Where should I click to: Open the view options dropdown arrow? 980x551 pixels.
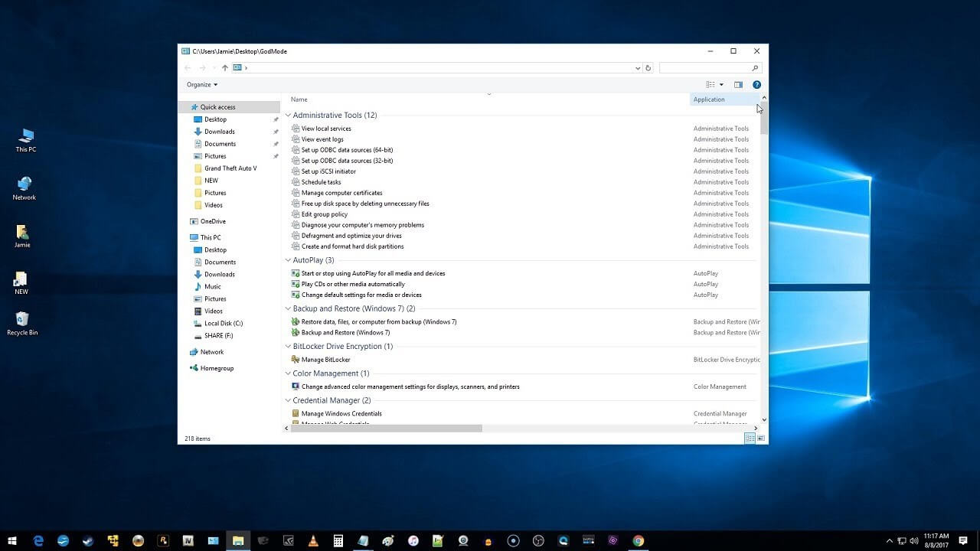pos(721,85)
